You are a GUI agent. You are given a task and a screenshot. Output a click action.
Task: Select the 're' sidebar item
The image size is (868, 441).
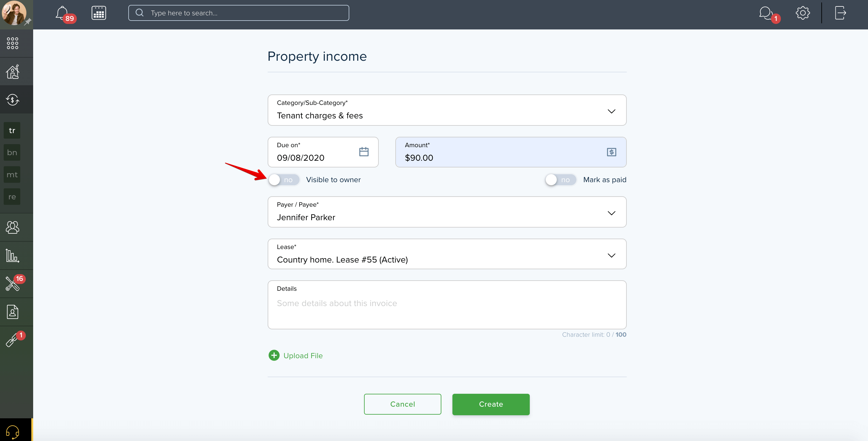(12, 197)
